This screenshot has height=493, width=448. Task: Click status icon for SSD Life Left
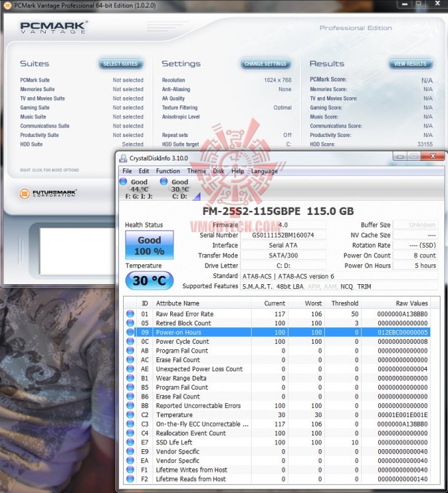point(130,442)
